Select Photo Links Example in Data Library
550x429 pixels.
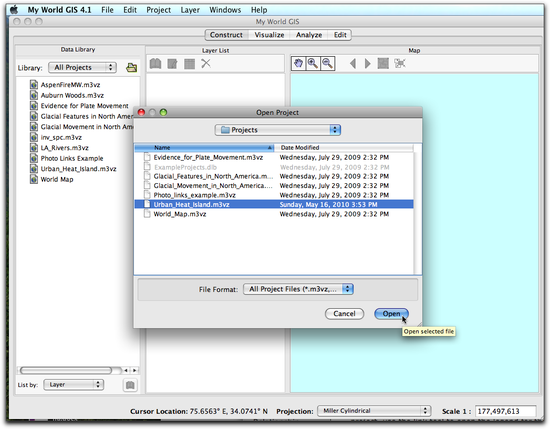pyautogui.click(x=72, y=158)
